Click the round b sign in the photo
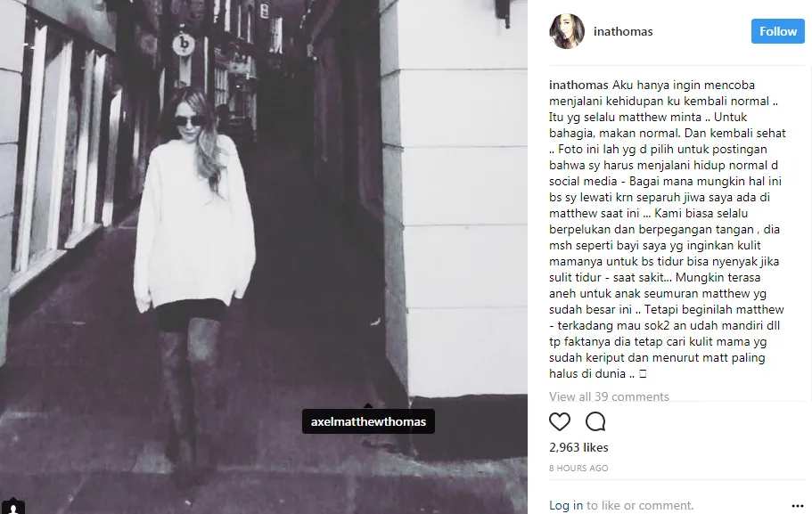 tap(184, 45)
